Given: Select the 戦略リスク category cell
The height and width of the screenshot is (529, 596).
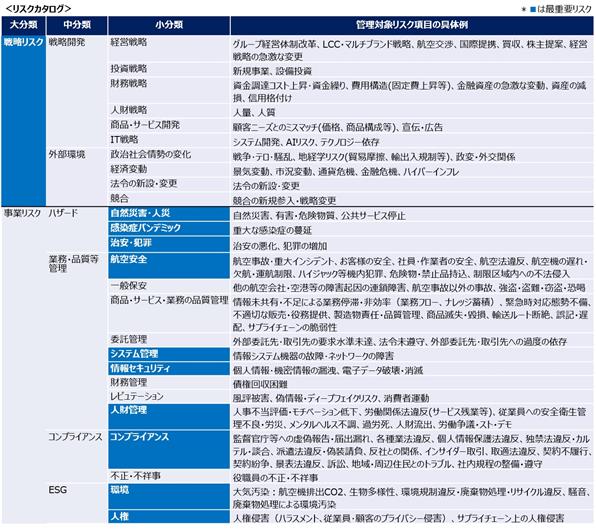Looking at the screenshot, I should click(x=24, y=121).
